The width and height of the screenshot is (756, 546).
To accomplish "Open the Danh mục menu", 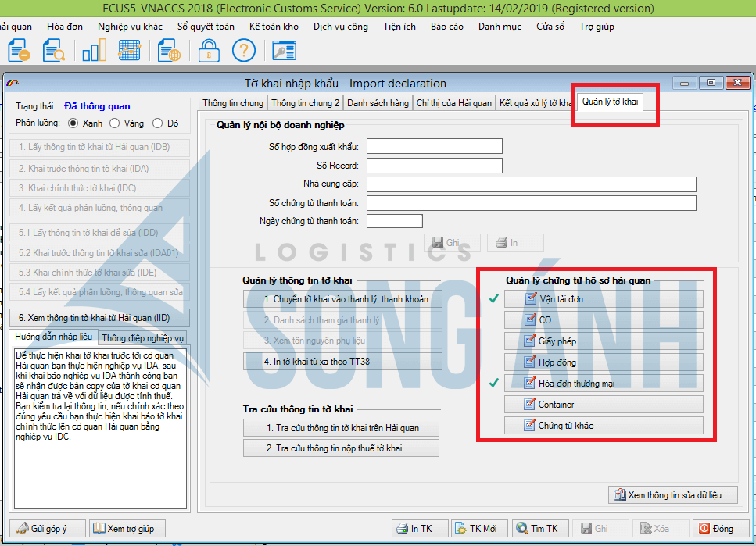I will tap(500, 26).
